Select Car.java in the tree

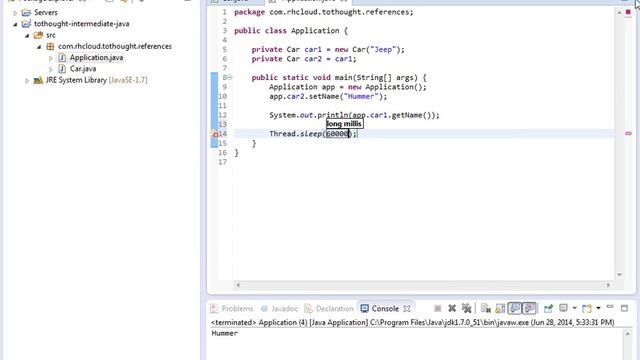point(83,69)
